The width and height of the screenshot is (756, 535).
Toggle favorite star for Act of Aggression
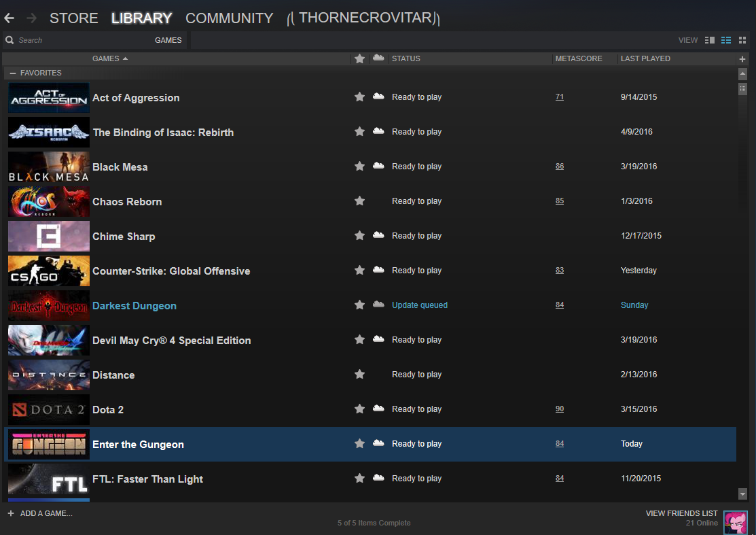coord(359,97)
